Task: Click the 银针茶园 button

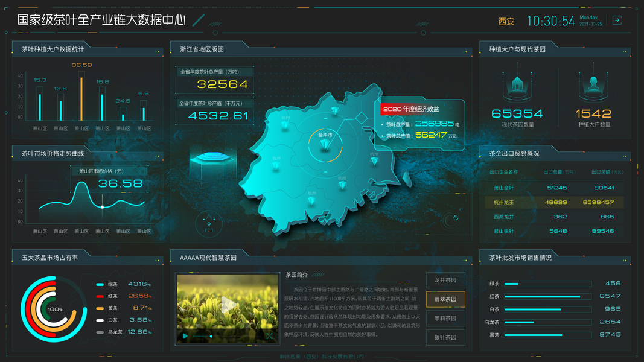Action: point(444,337)
